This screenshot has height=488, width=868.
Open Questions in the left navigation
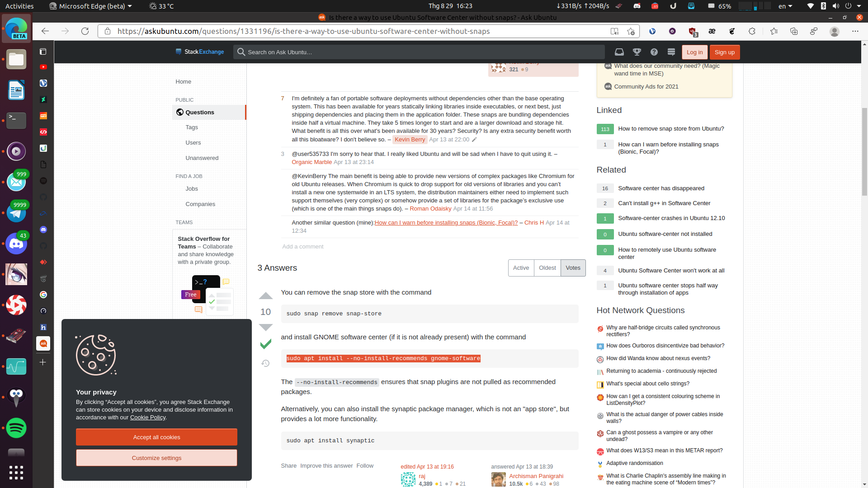coord(209,113)
